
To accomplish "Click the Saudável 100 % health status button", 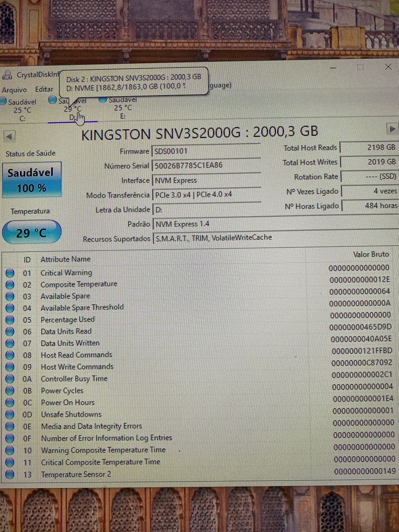I will point(32,180).
